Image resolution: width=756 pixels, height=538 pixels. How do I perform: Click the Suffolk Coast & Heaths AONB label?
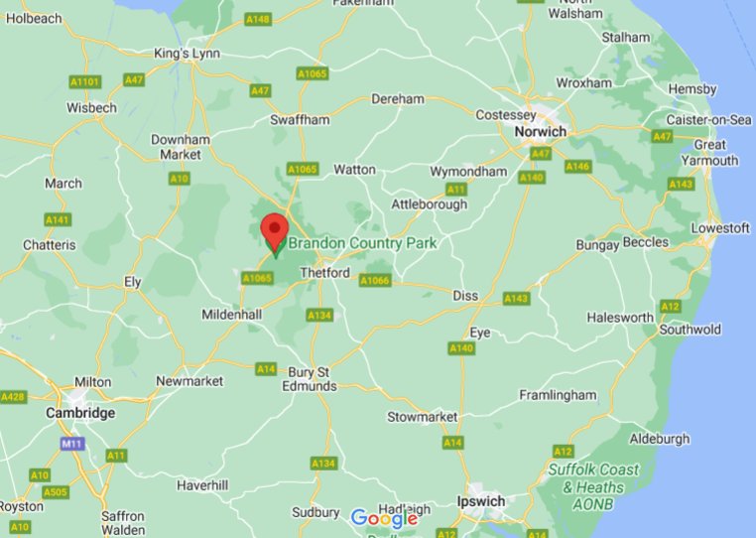593,486
